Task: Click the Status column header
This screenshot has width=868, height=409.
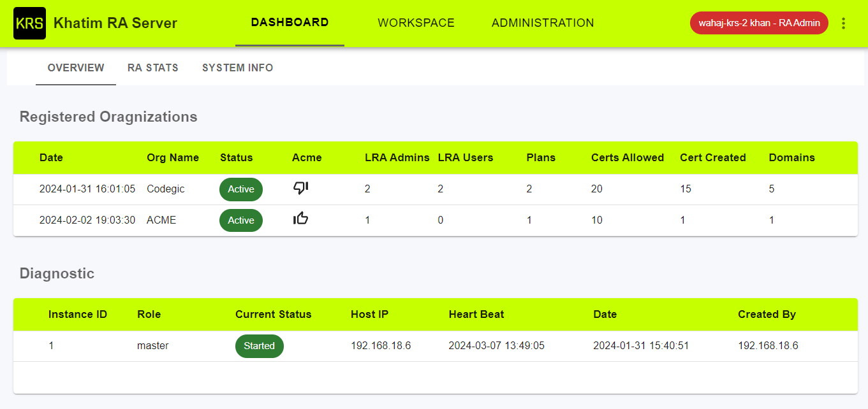Action: point(236,158)
